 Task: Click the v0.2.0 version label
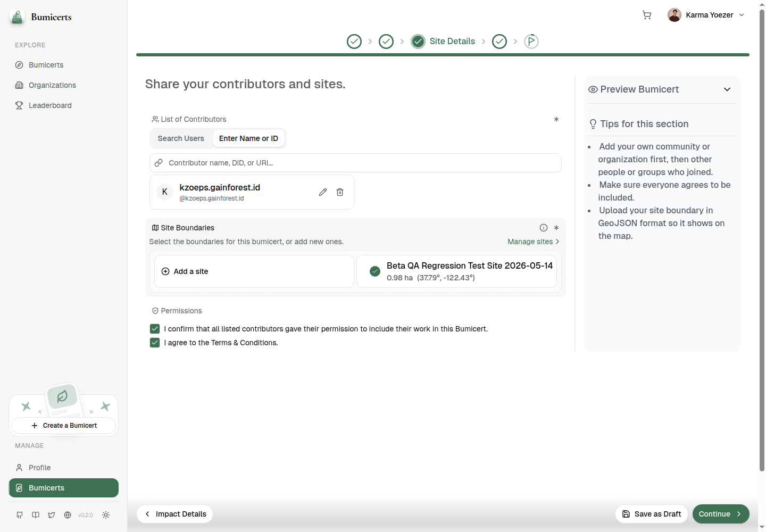[86, 515]
